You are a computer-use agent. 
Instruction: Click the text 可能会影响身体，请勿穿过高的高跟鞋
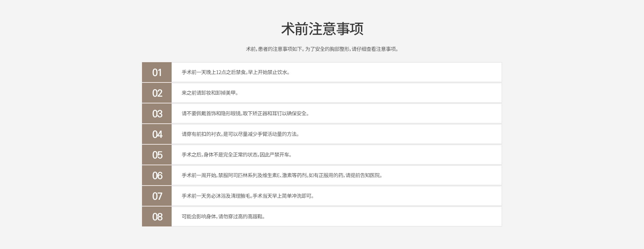pyautogui.click(x=223, y=216)
